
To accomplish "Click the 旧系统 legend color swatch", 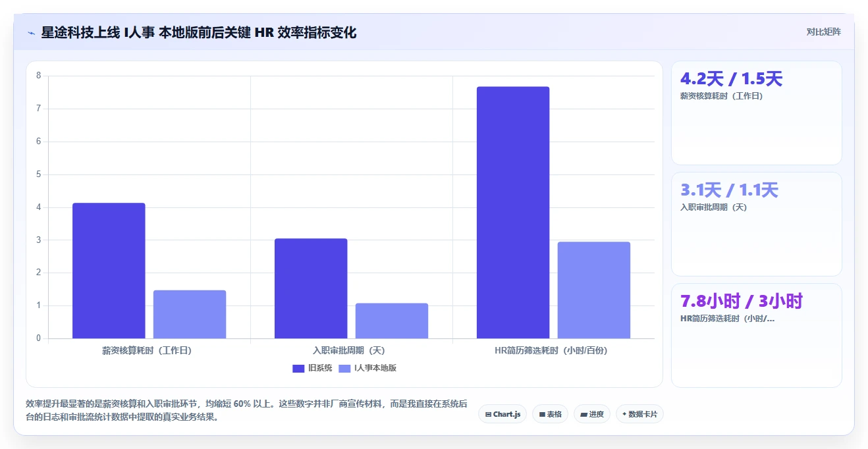I will (298, 369).
